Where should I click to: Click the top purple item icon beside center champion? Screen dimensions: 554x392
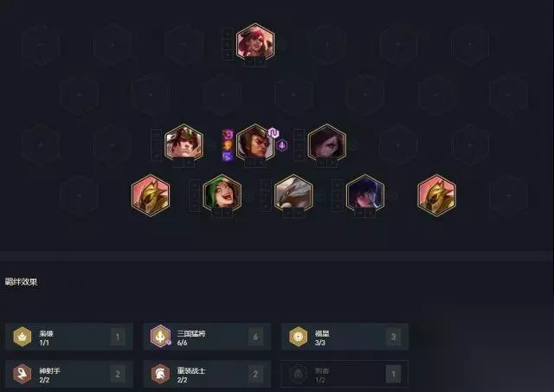tap(228, 134)
